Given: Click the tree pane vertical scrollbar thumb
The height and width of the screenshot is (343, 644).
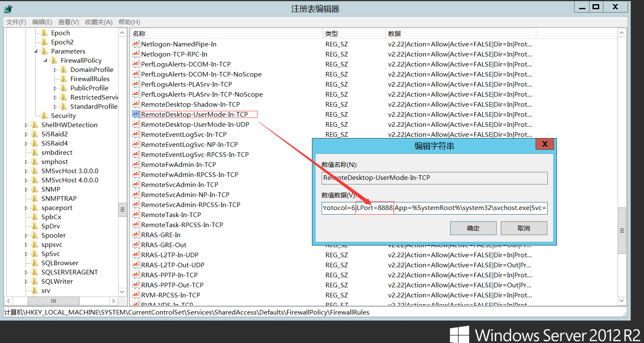Looking at the screenshot, I should tap(122, 209).
